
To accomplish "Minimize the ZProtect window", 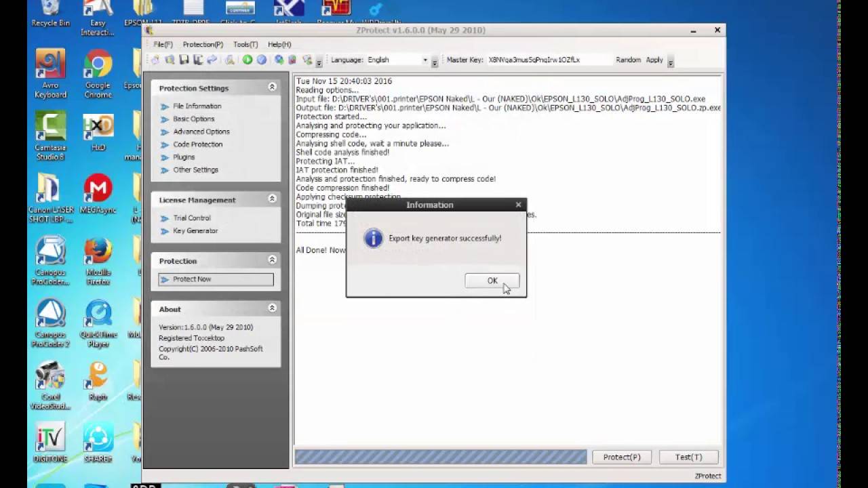I will click(693, 30).
